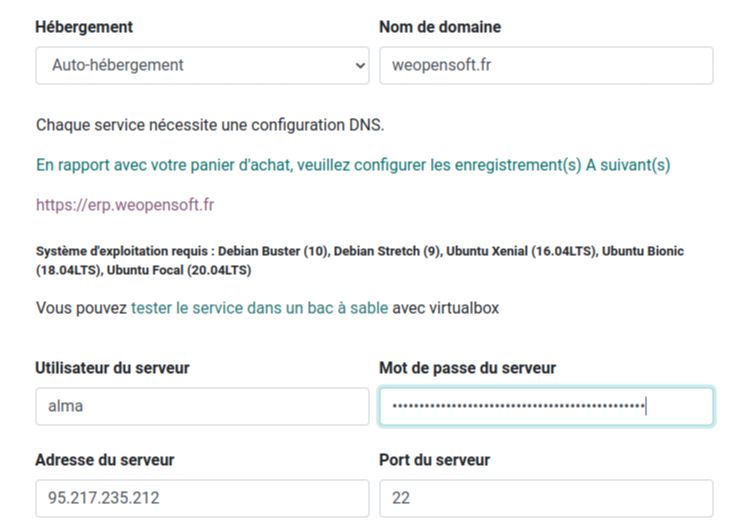Click the Chaque service nécessite une configuration DNS text
The image size is (749, 529).
click(210, 125)
